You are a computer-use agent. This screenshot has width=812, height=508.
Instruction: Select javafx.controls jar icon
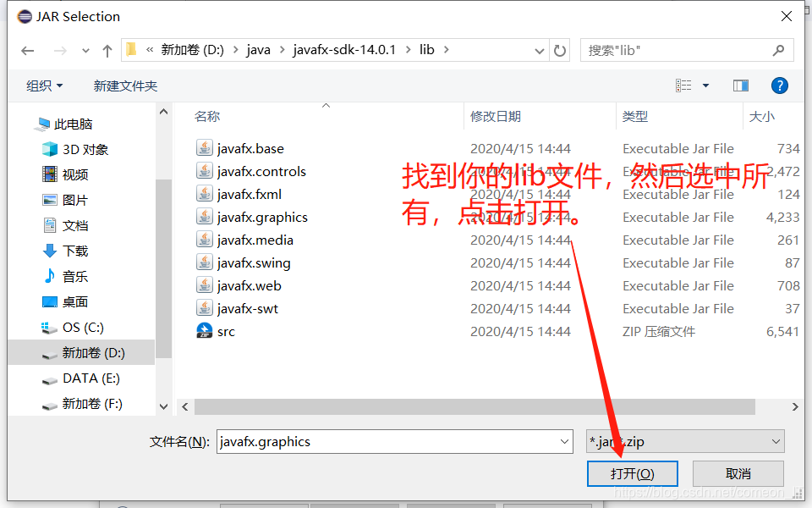pos(205,171)
